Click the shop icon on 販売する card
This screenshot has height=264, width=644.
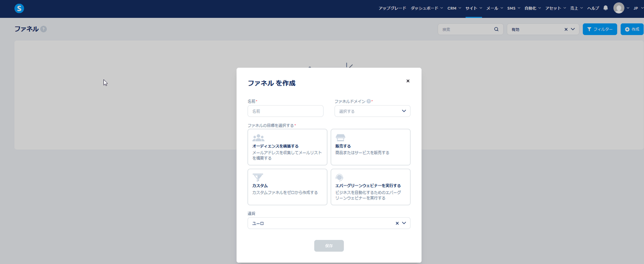tap(340, 138)
